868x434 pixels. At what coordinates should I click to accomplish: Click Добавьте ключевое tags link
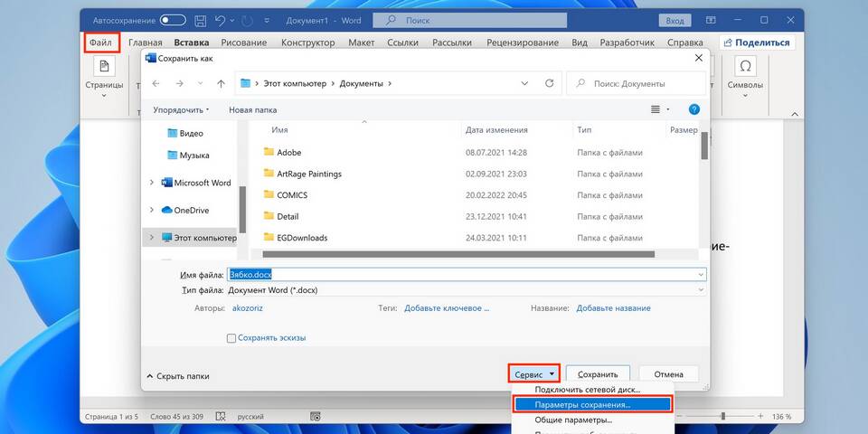tap(447, 307)
